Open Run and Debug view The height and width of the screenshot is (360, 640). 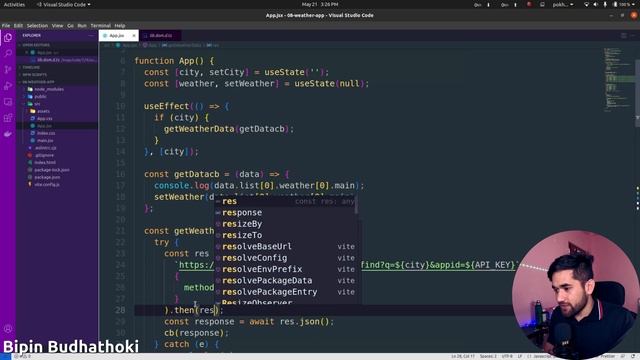8,86
